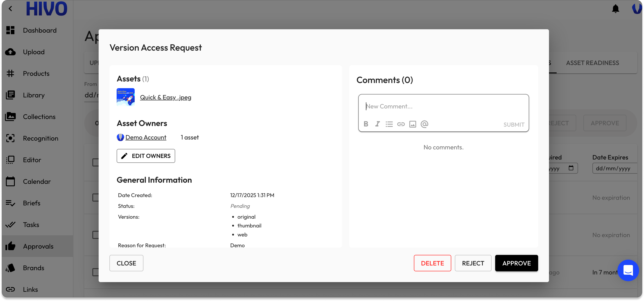Click the bold formatting icon in comment box
Image resolution: width=644 pixels, height=301 pixels.
pyautogui.click(x=366, y=124)
